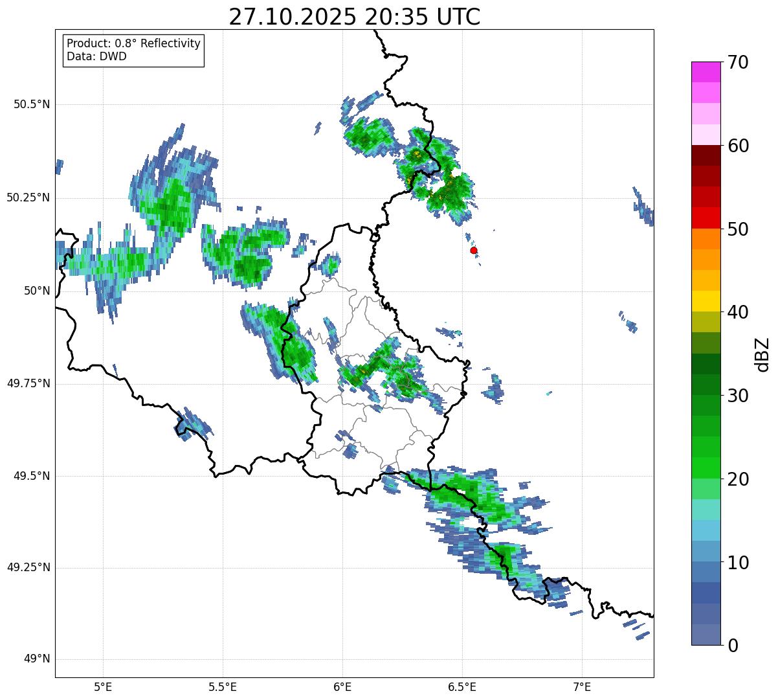Viewport: 778px width, 700px height.
Task: Click the 49.25°N latitude label
Action: (x=28, y=567)
